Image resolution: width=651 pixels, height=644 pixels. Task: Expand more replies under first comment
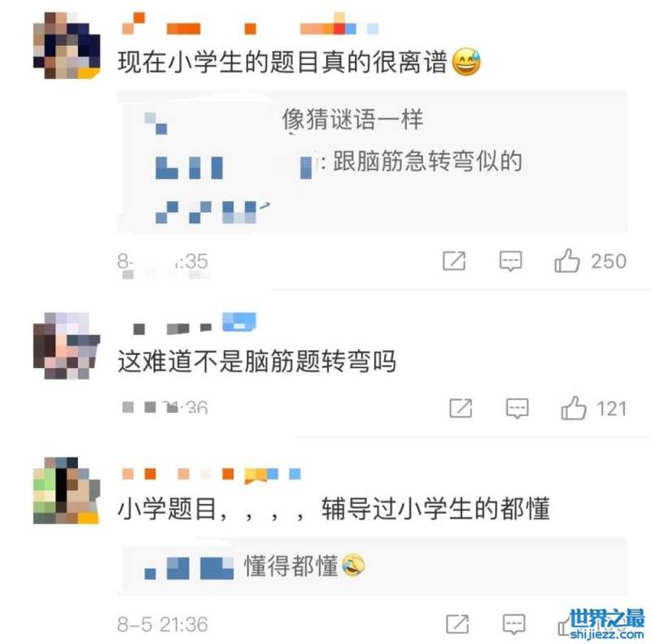(212, 212)
